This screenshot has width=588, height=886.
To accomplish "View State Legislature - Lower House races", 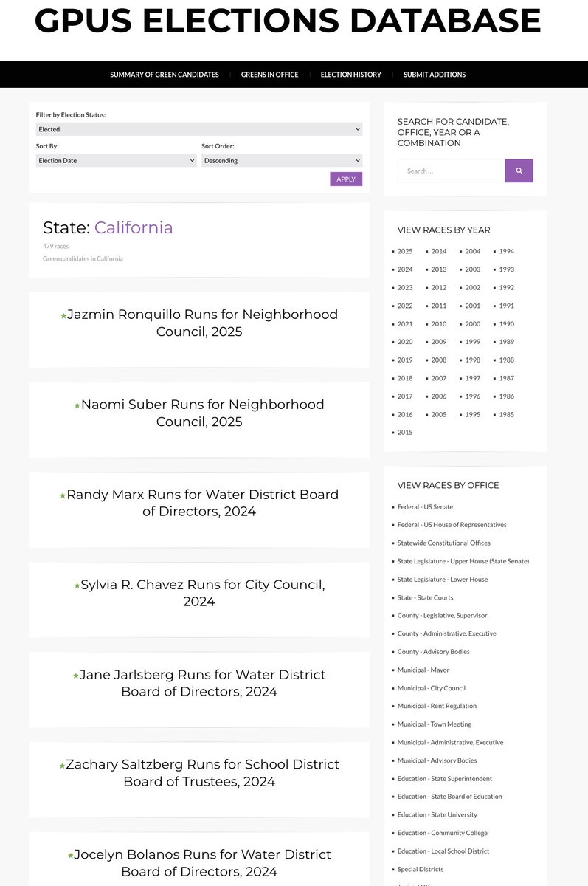I will (x=443, y=579).
